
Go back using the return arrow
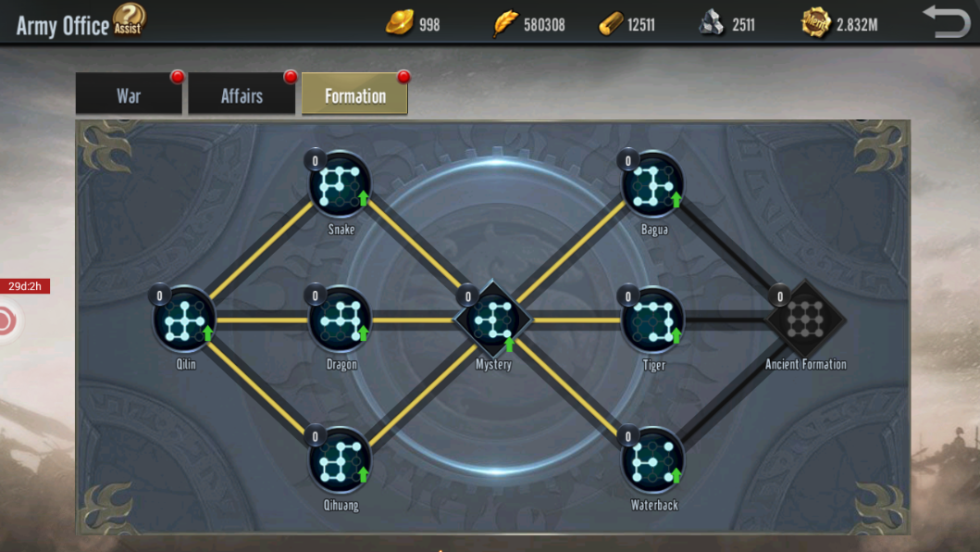coord(947,20)
